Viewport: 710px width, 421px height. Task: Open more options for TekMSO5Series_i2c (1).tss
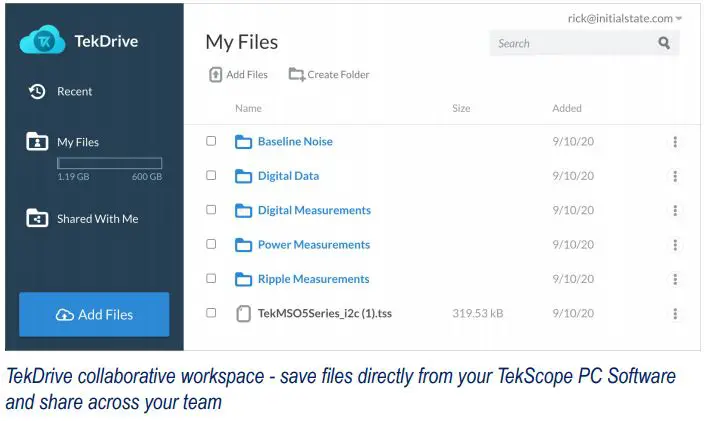675,314
